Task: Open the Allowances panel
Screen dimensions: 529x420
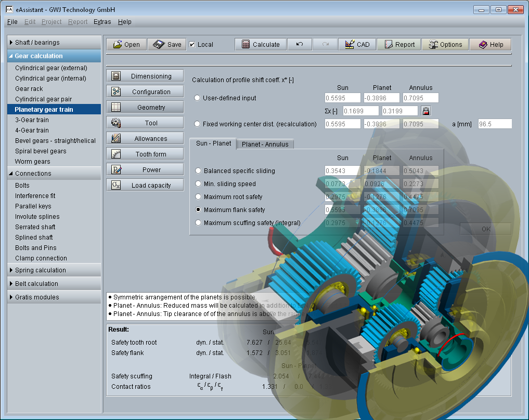Action: click(x=145, y=138)
